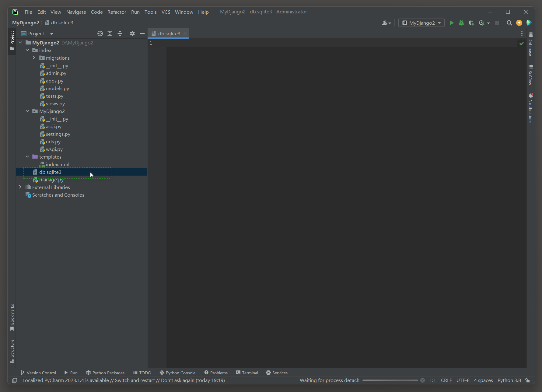
Task: Run with coverage icon
Action: coord(471,23)
